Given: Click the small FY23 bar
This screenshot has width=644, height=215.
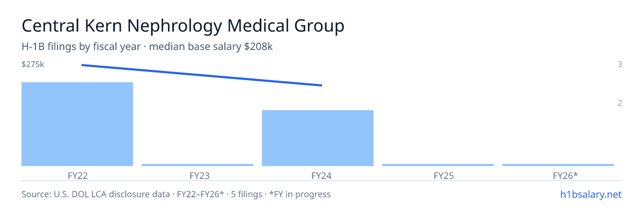Looking at the screenshot, I should pyautogui.click(x=197, y=165).
